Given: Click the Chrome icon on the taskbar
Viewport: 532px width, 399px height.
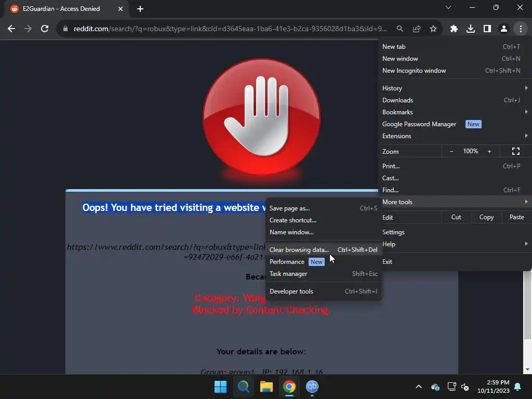Looking at the screenshot, I should tap(289, 387).
